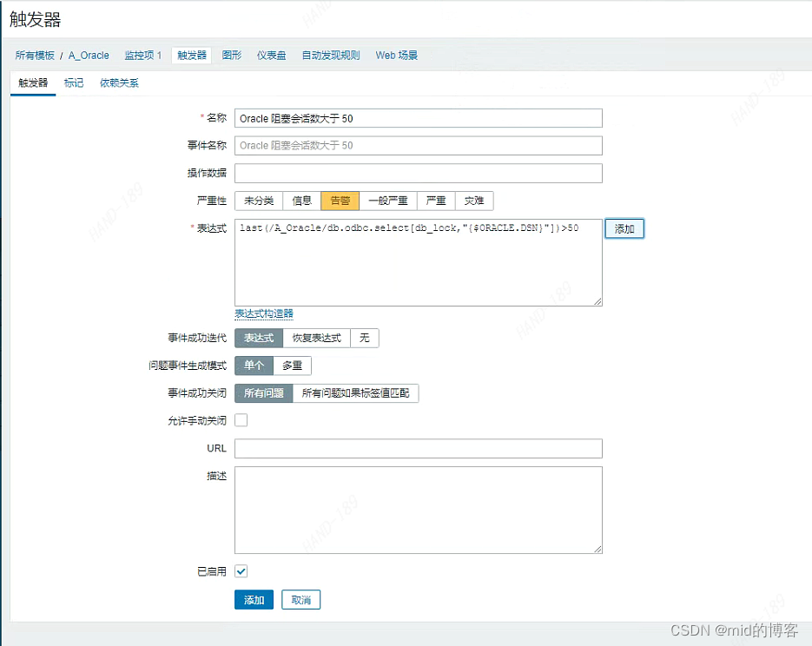The image size is (812, 646).
Task: Select 所有问题如果标签值匹配 option
Action: [x=356, y=393]
